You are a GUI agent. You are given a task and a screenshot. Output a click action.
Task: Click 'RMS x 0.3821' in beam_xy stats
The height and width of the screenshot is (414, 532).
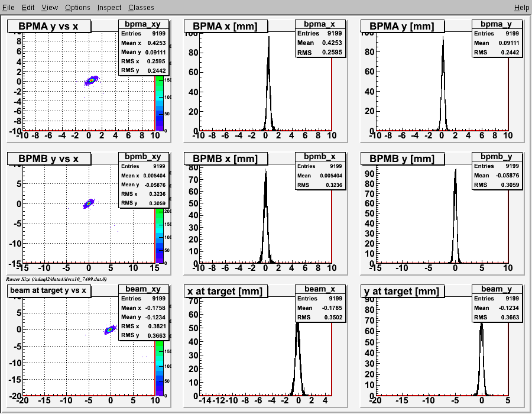pyautogui.click(x=144, y=326)
